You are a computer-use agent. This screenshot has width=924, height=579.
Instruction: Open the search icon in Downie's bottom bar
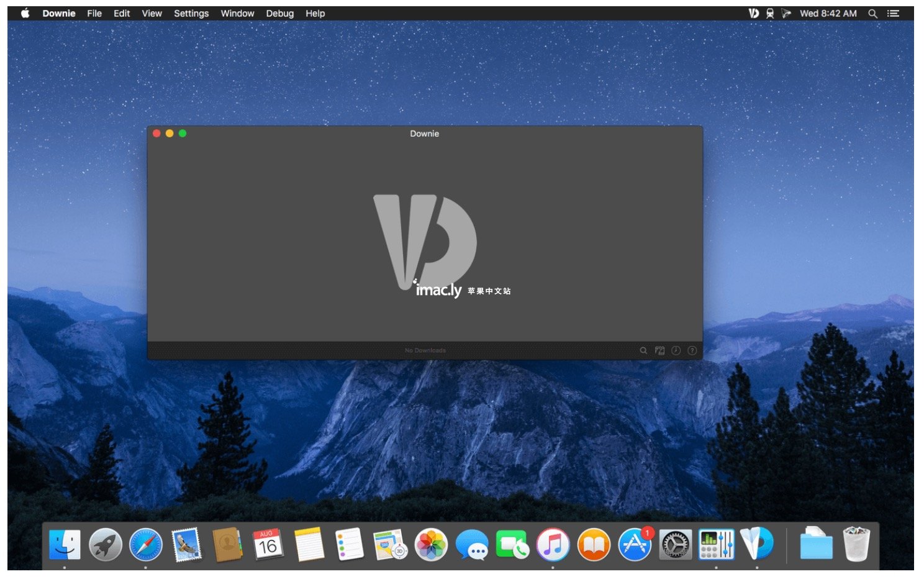click(x=643, y=351)
